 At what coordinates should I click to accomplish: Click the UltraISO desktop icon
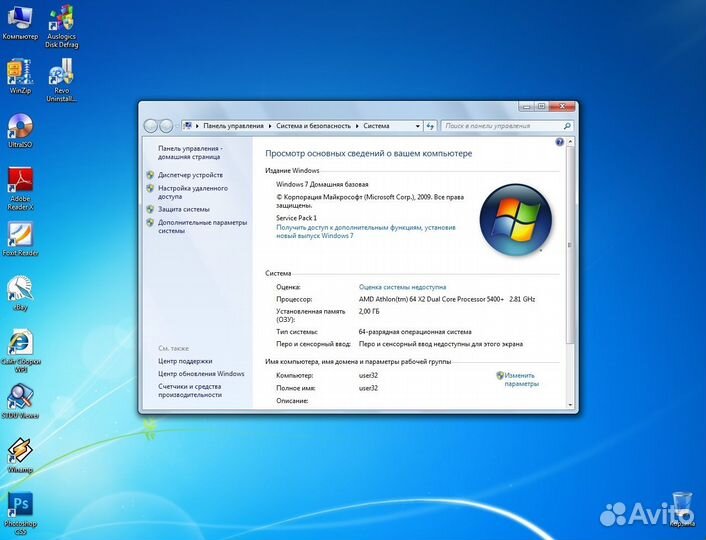pos(20,131)
